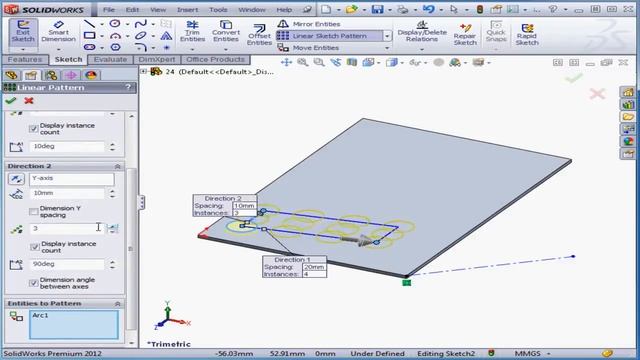This screenshot has height=360, width=640.
Task: Toggle the Direction 2 reverse direction button
Action: [16, 179]
